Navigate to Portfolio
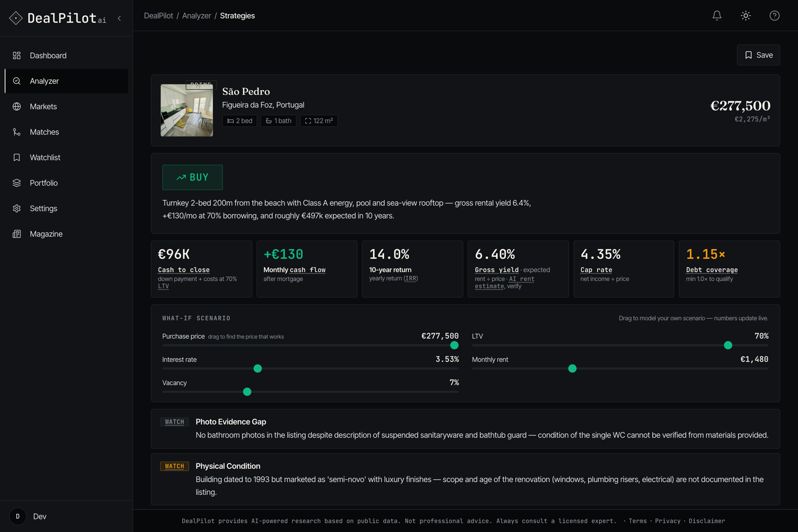Image resolution: width=798 pixels, height=532 pixels. [66, 183]
